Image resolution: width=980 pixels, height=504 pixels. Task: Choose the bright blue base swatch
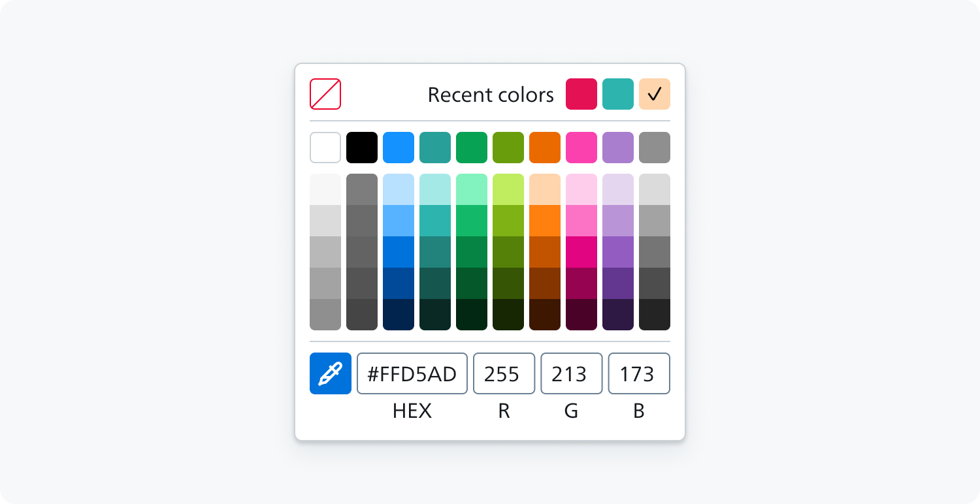pyautogui.click(x=399, y=148)
